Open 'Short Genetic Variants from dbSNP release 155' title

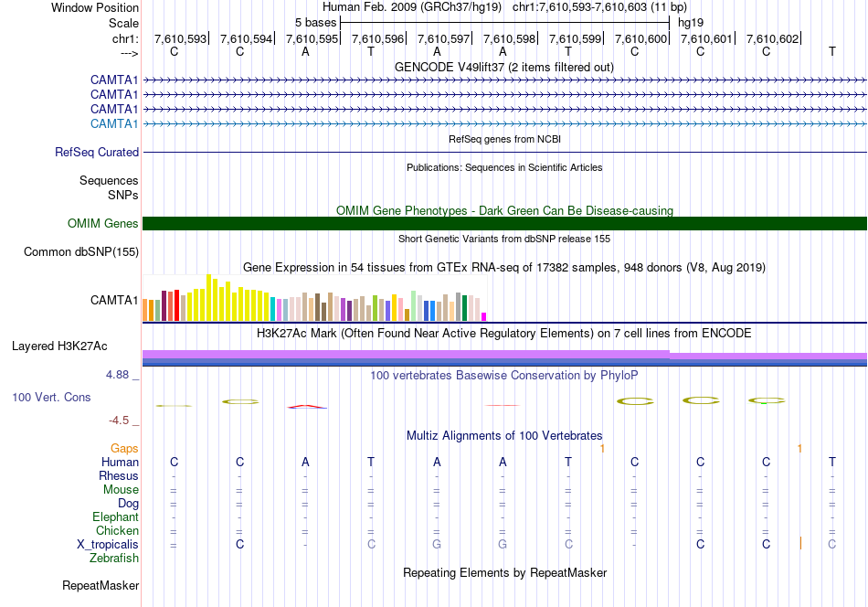pyautogui.click(x=504, y=239)
